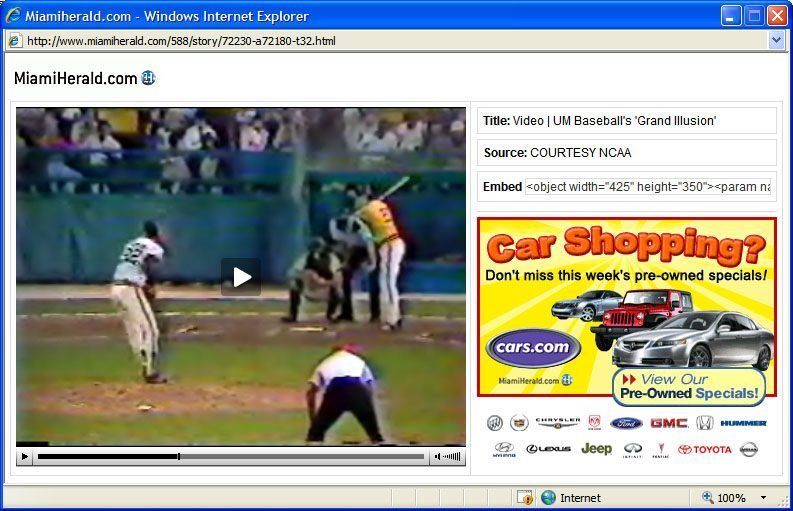Select the Toyota brand logo

(x=705, y=449)
